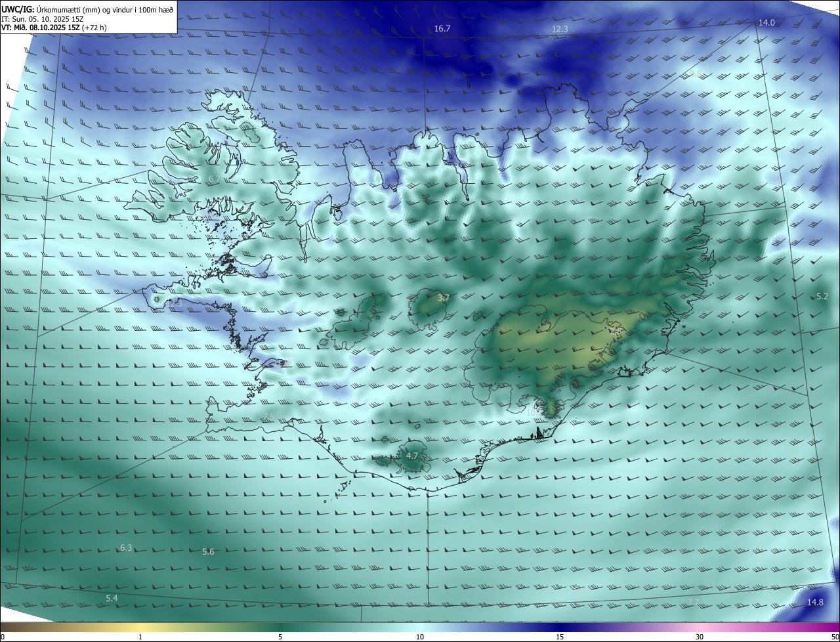Click the 4.7 value on Mýrdalsjökull glacier
Screen dimensions: 840x642
tap(411, 455)
